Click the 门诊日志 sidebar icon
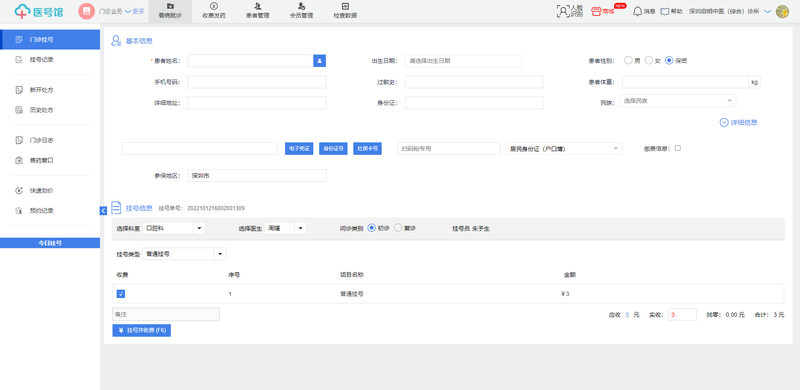Screen dimensions: 800x390 tap(19, 140)
